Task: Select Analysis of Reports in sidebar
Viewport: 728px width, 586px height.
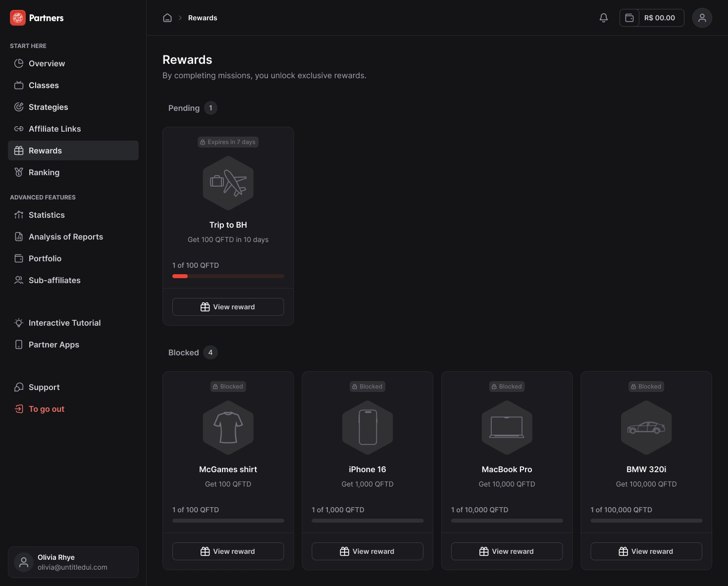Action: (66, 237)
